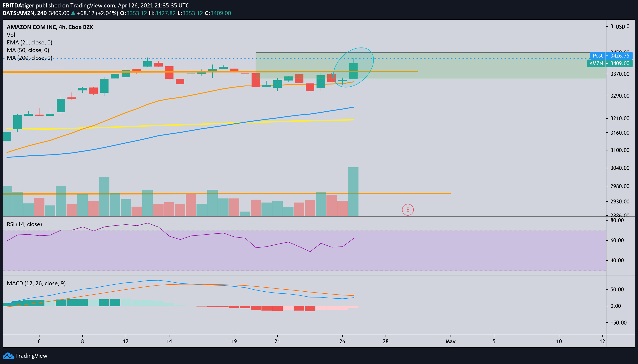The image size is (638, 364).
Task: Click the RSI (14, close) indicator label
Action: pos(24,224)
